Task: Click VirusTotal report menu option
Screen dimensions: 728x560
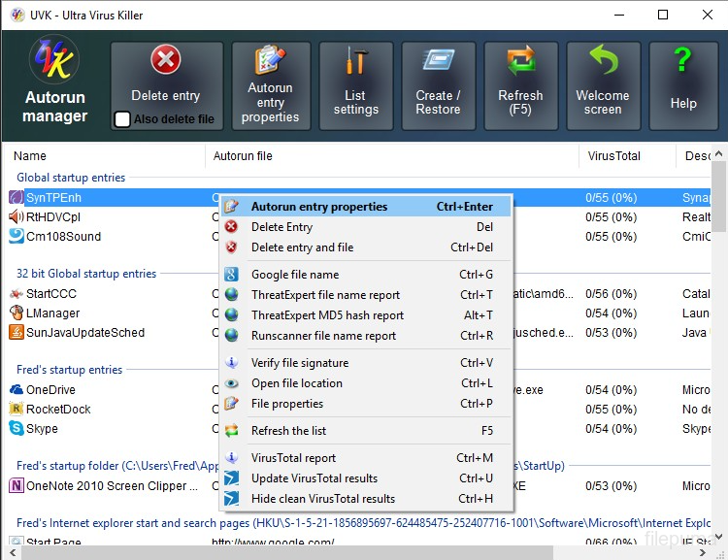Action: click(x=293, y=458)
